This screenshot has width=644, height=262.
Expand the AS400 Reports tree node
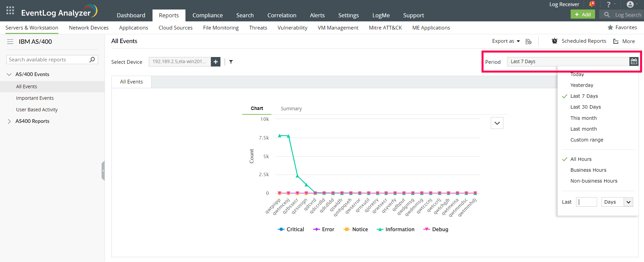click(9, 121)
